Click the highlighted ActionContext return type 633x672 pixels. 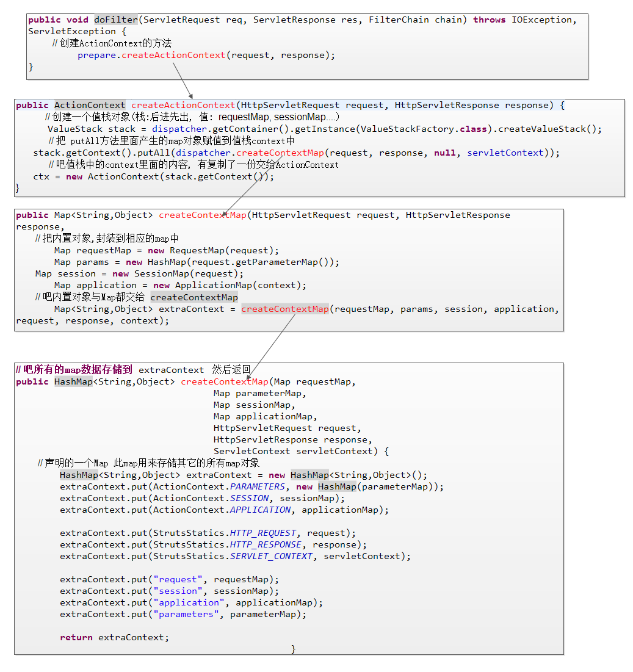click(x=90, y=106)
